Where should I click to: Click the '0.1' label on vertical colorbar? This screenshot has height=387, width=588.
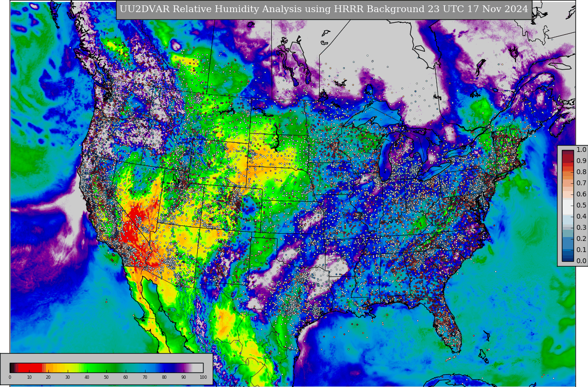[581, 250]
